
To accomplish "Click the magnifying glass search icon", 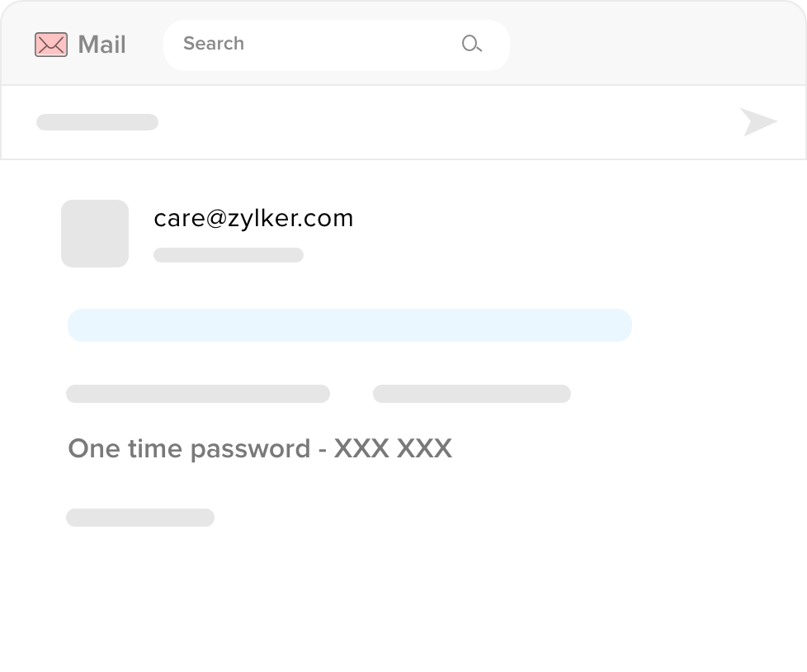I will [x=471, y=45].
